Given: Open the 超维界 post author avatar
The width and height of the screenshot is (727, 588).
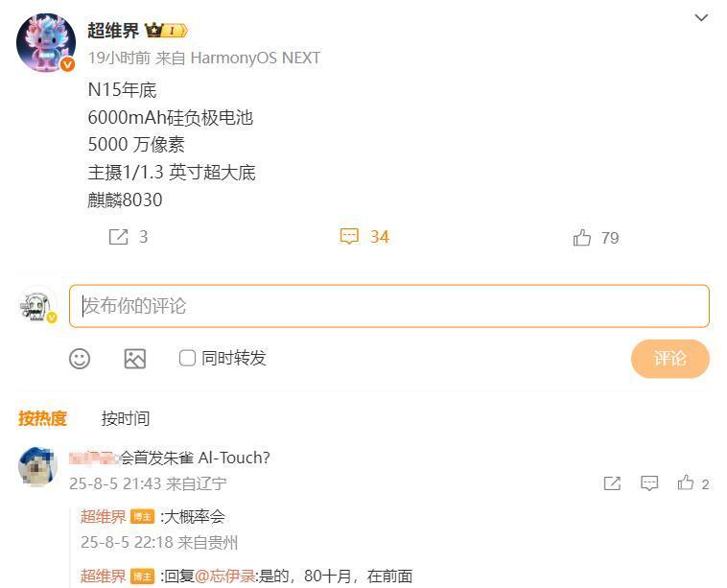Looking at the screenshot, I should pyautogui.click(x=46, y=42).
